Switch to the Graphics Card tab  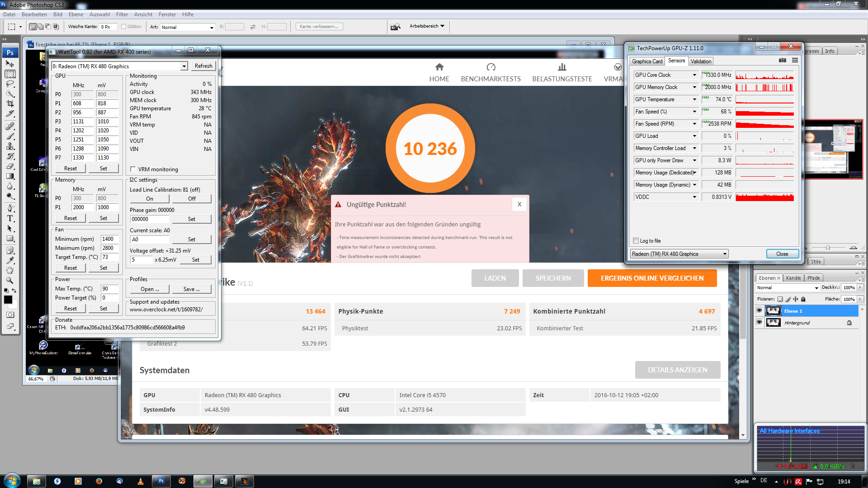647,61
